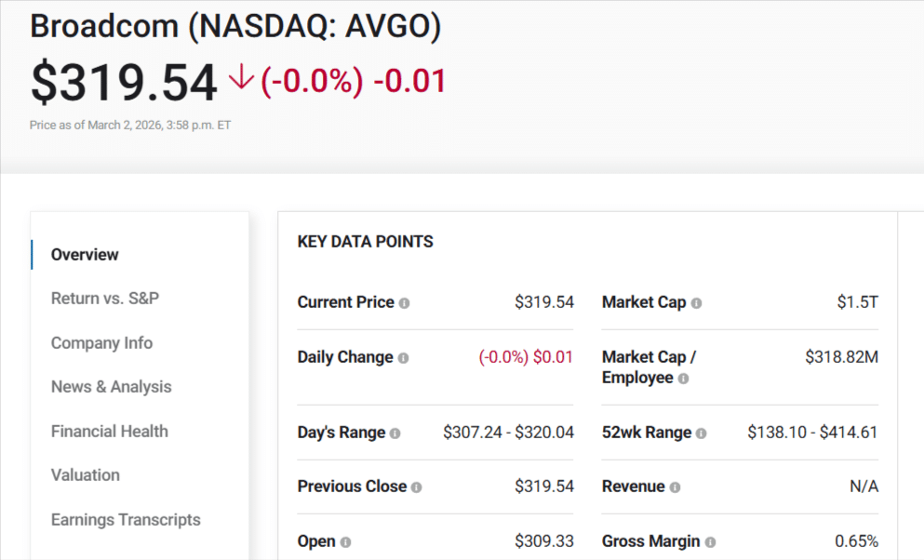
Task: Open the Financial Health page
Action: click(109, 431)
